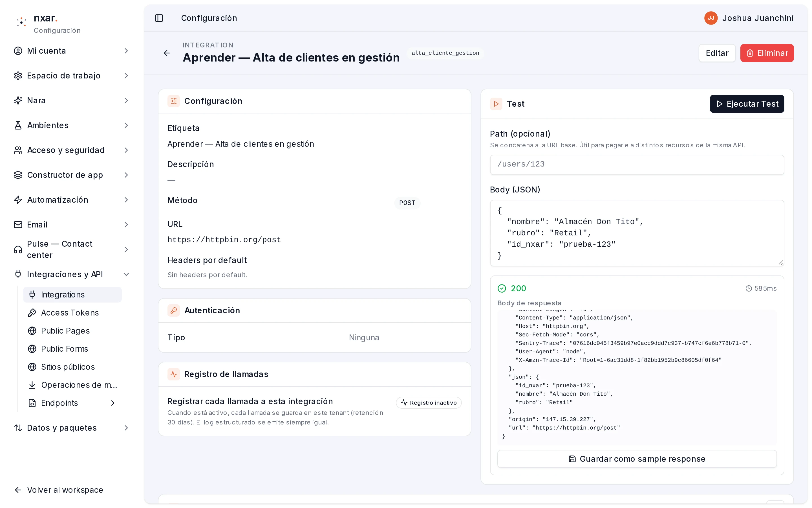Click the alta_cliente_gestion slug badge

pyautogui.click(x=445, y=53)
